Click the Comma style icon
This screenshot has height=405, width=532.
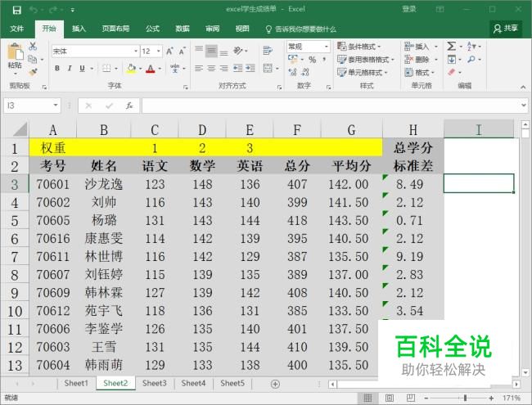tap(324, 60)
